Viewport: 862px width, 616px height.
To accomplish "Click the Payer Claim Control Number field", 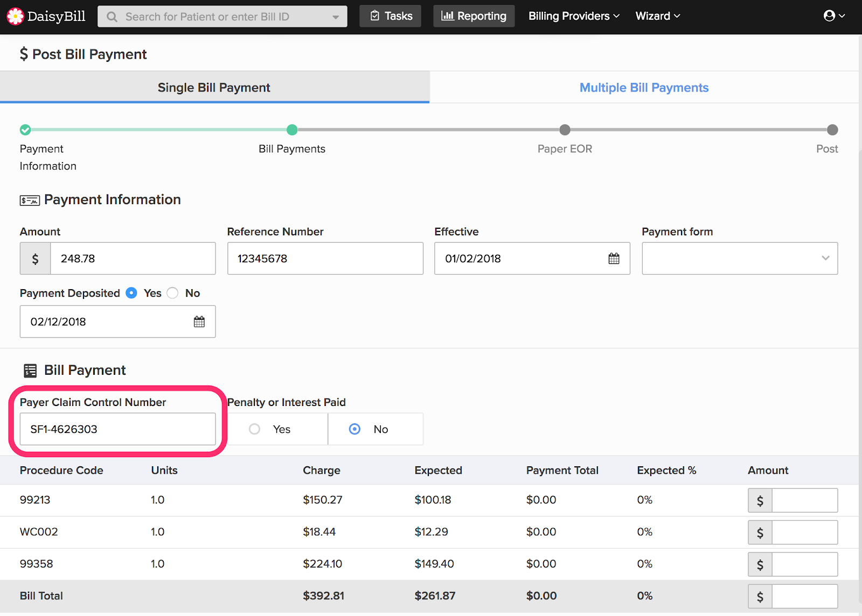I will pos(117,429).
